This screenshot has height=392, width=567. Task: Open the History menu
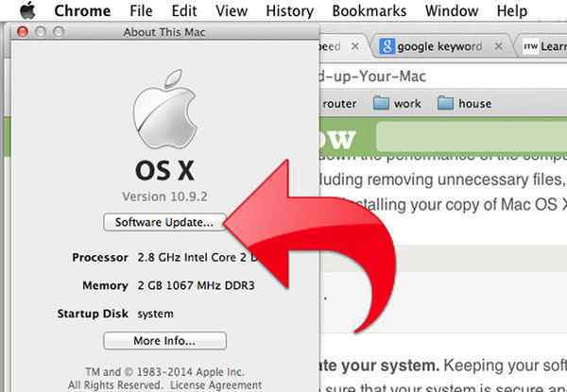(x=290, y=10)
